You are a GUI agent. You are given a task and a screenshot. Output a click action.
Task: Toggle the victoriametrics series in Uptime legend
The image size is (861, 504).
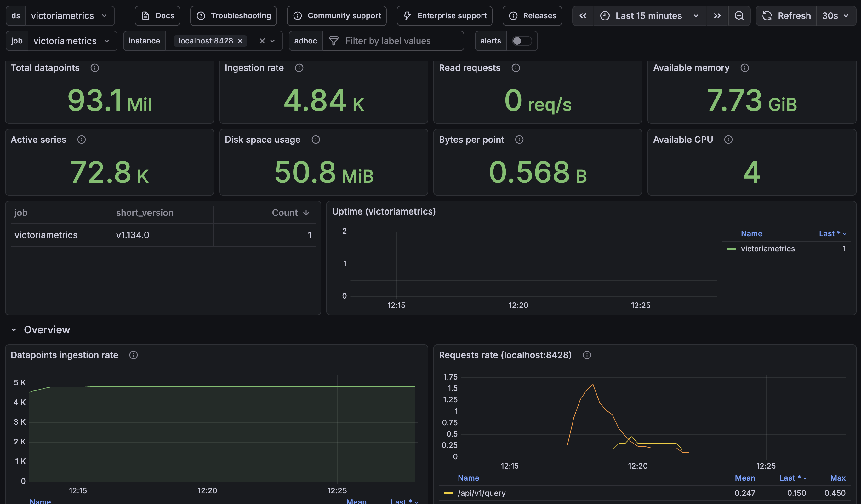click(767, 249)
